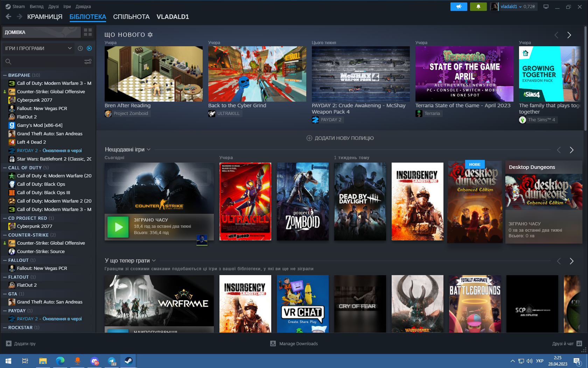
Task: Open the notifications bell icon
Action: (x=478, y=6)
